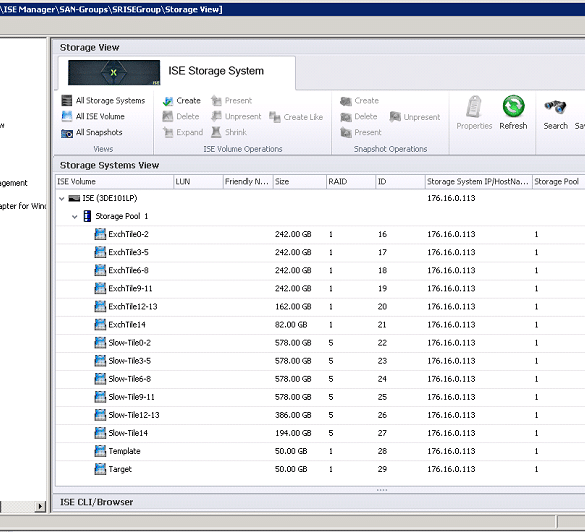Open the All Snapshots view
Screen dimensions: 585x532
92,132
